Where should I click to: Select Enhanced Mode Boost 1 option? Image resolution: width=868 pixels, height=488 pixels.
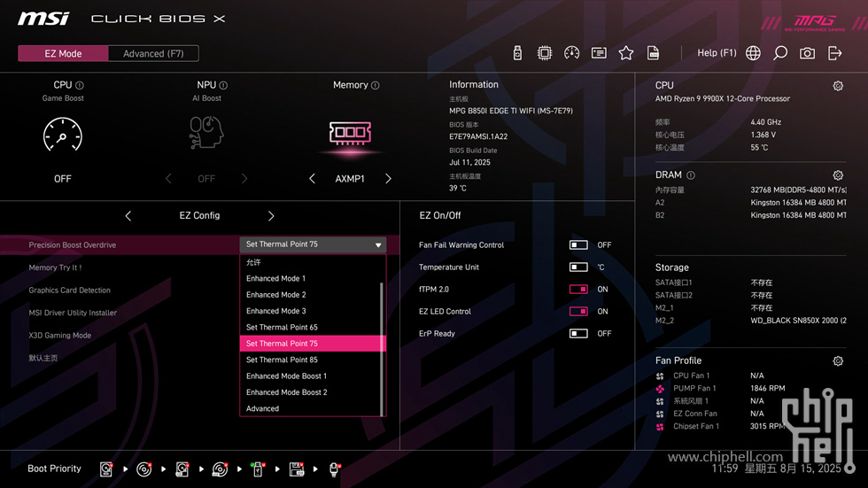[310, 376]
